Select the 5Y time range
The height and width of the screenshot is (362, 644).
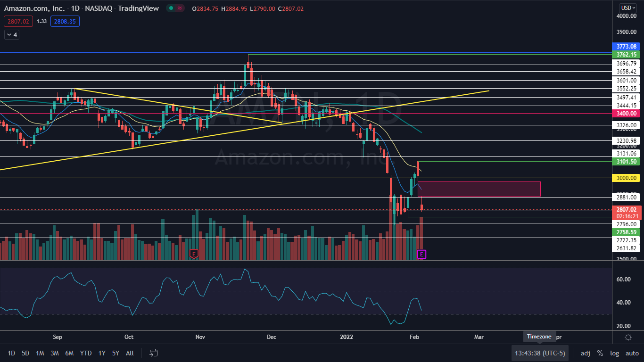point(116,353)
